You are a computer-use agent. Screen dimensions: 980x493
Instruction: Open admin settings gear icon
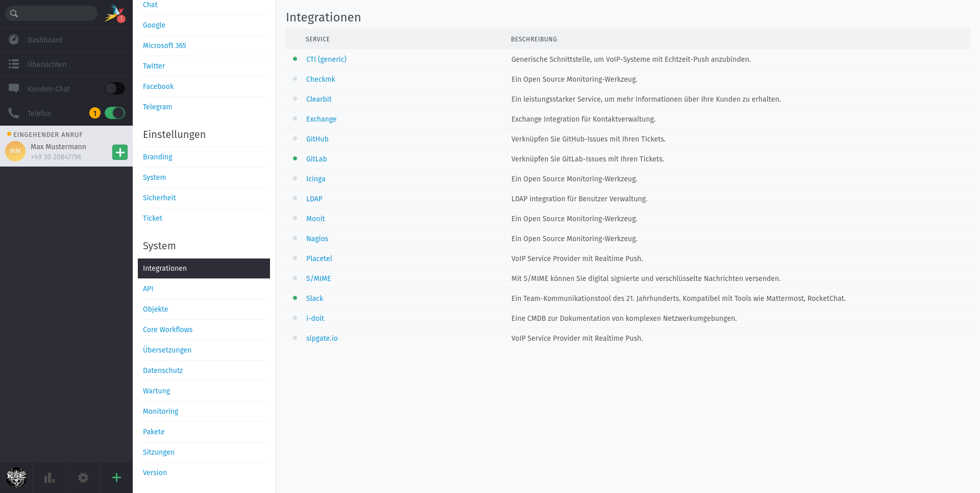(x=83, y=478)
